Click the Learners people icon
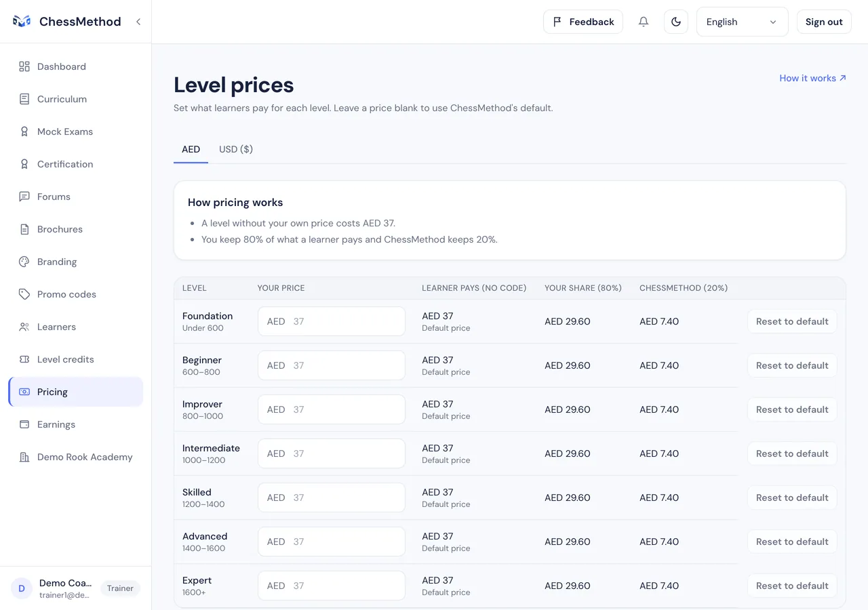The image size is (868, 610). coord(24,327)
